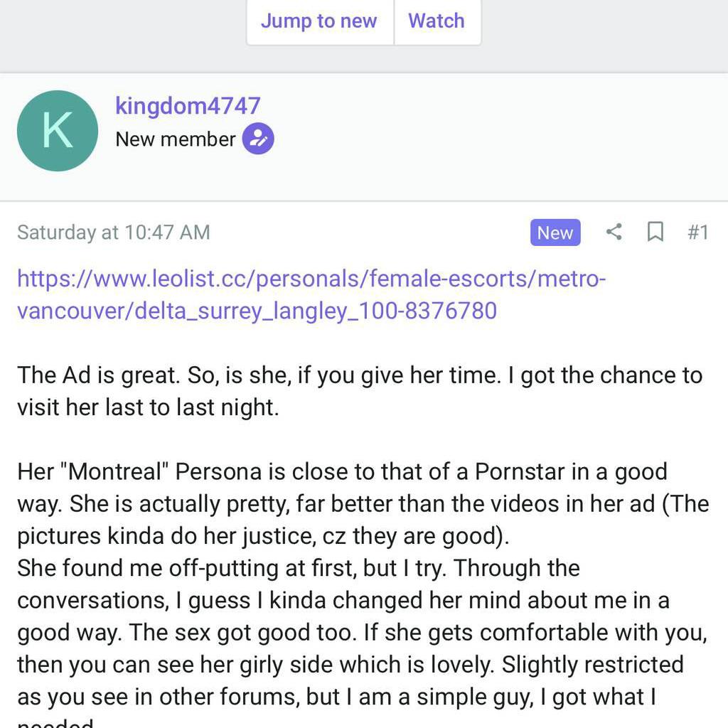Click the line starting 'then you can see'
Image resolution: width=728 pixels, height=728 pixels.
[350, 665]
